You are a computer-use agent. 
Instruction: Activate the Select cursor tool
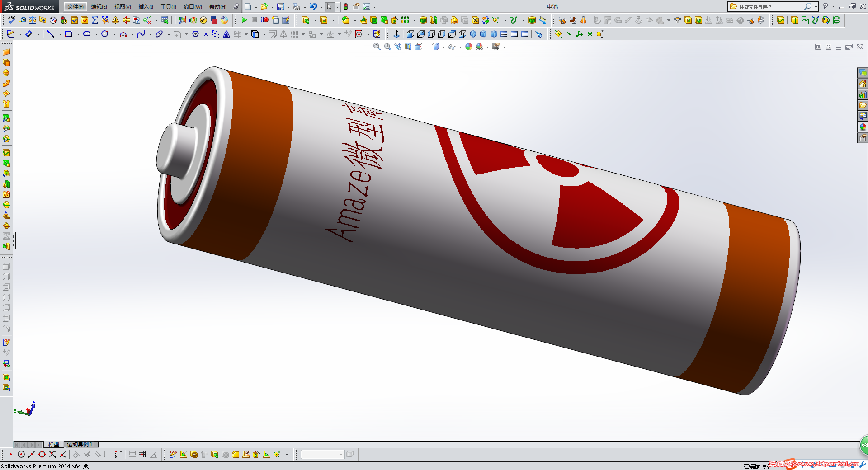(330, 7)
